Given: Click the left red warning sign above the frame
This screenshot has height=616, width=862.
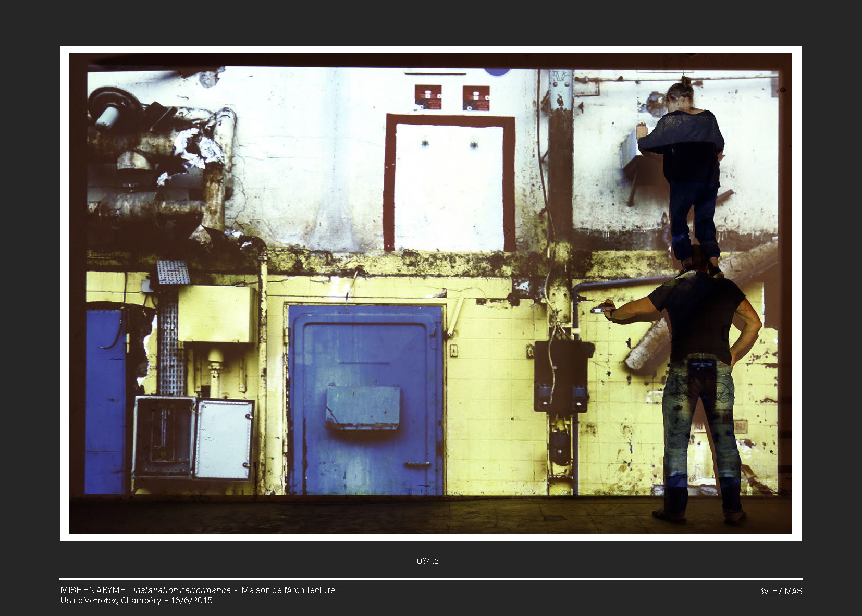Looking at the screenshot, I should click(x=428, y=97).
